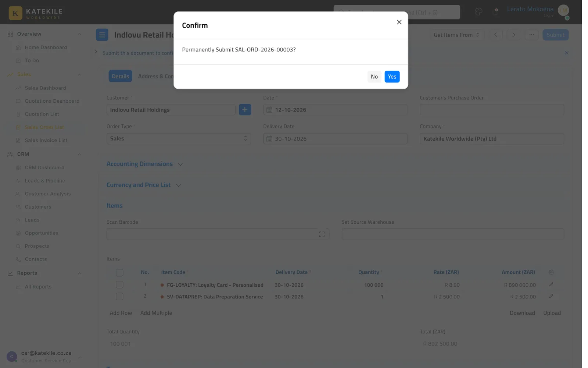Select all items header checkbox

coord(119,273)
